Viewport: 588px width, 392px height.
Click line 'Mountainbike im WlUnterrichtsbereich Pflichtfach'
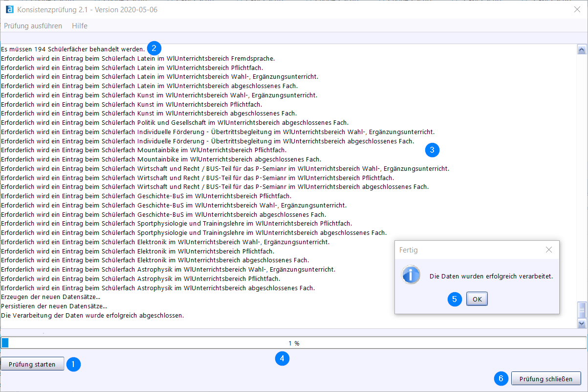(x=144, y=150)
